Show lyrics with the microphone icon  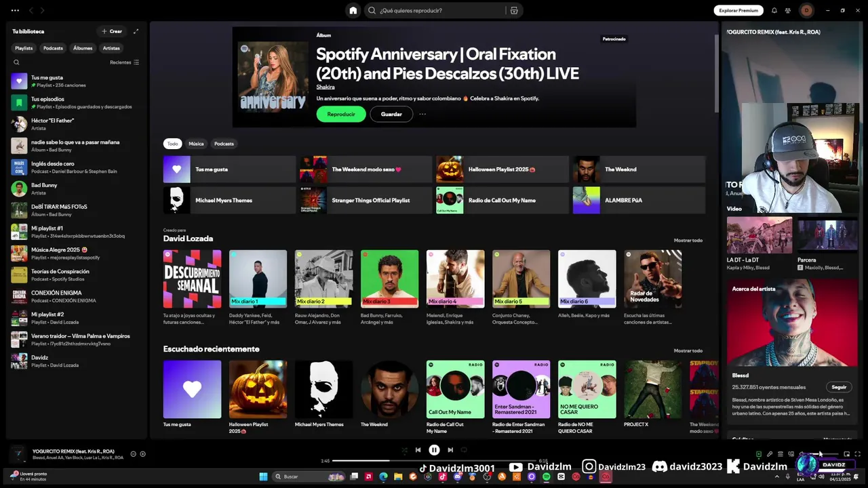770,454
